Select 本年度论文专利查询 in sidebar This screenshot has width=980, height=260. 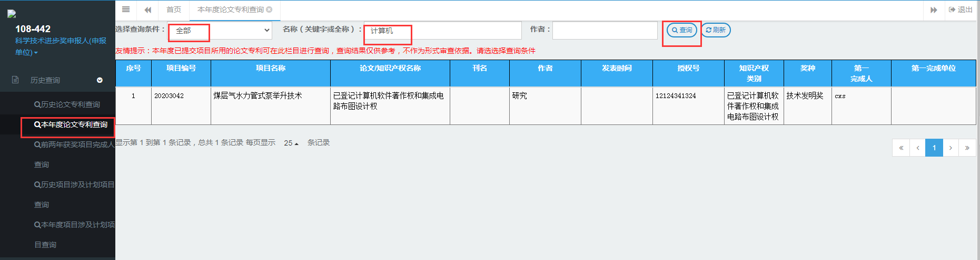click(71, 124)
